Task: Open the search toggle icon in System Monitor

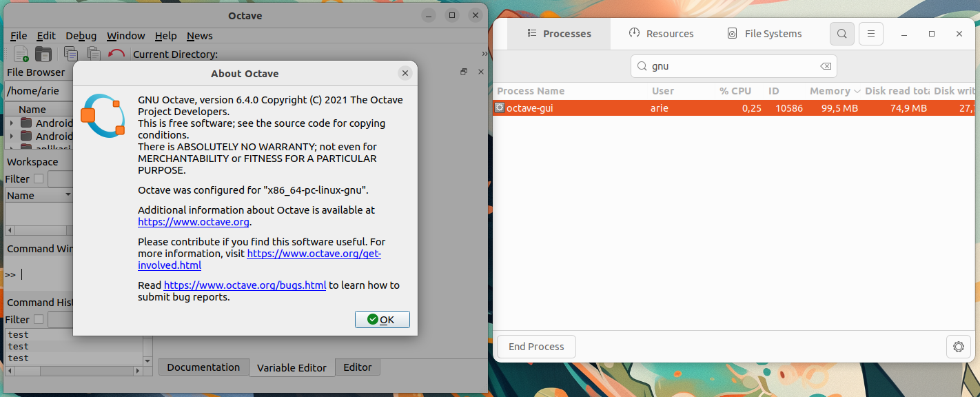Action: pos(842,34)
